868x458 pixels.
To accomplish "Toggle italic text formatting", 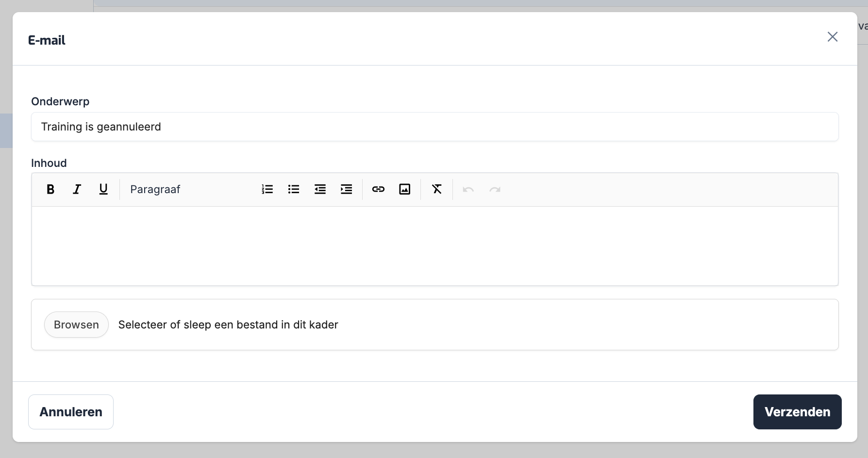I will (77, 189).
